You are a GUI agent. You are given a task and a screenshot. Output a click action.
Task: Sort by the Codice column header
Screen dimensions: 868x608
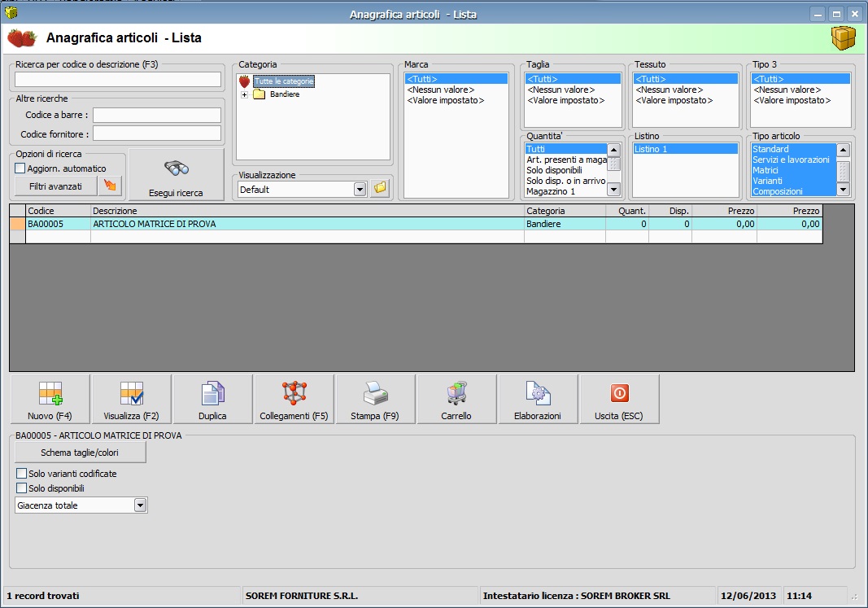pos(58,211)
